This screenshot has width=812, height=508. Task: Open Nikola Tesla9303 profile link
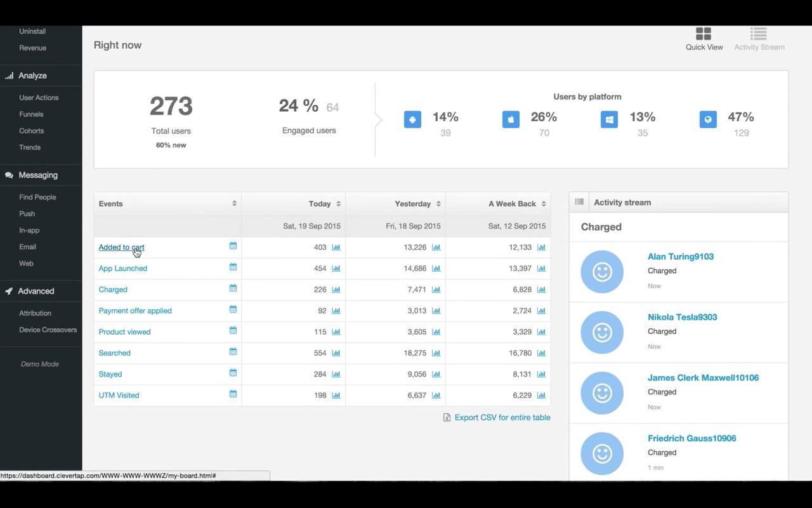pos(683,317)
